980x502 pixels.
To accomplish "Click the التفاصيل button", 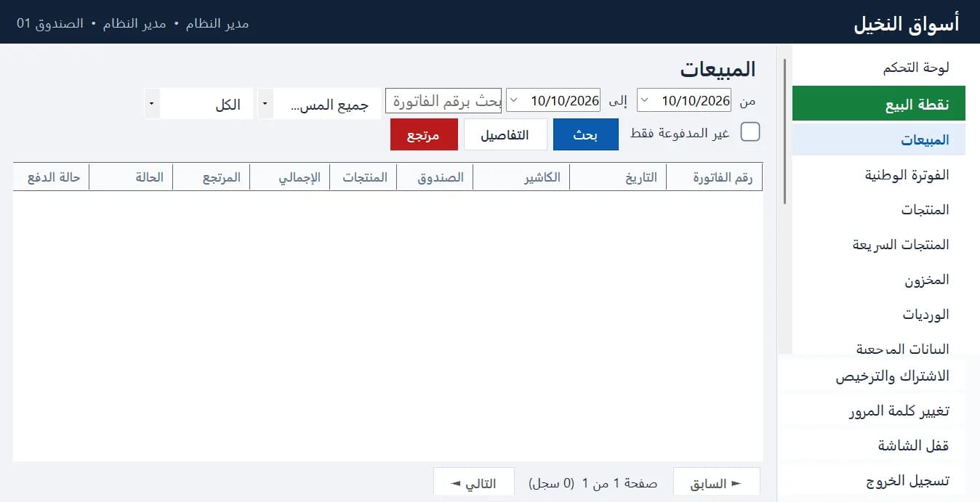I will coord(505,135).
